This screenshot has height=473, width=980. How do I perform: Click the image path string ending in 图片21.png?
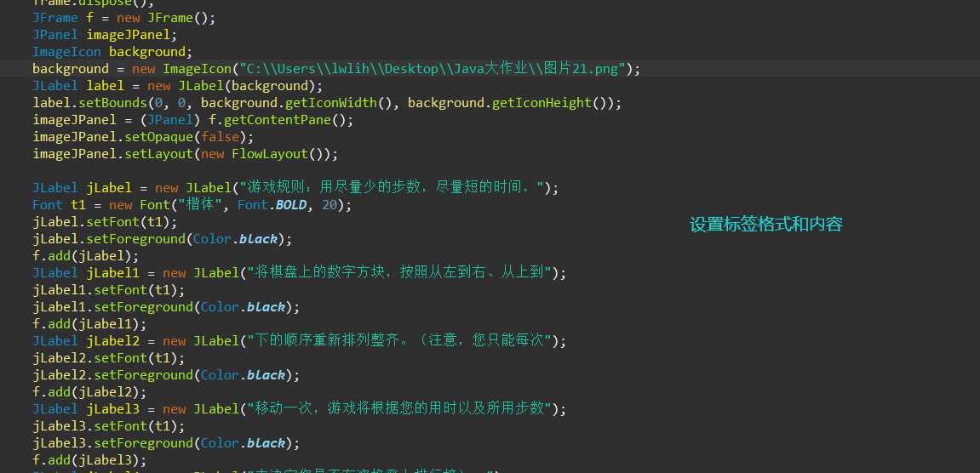[433, 69]
